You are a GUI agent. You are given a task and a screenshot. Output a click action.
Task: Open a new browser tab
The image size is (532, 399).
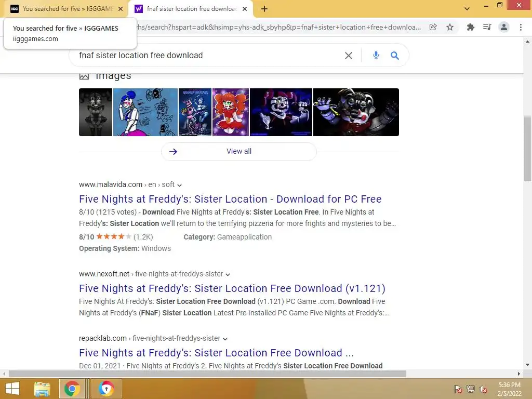pyautogui.click(x=264, y=9)
